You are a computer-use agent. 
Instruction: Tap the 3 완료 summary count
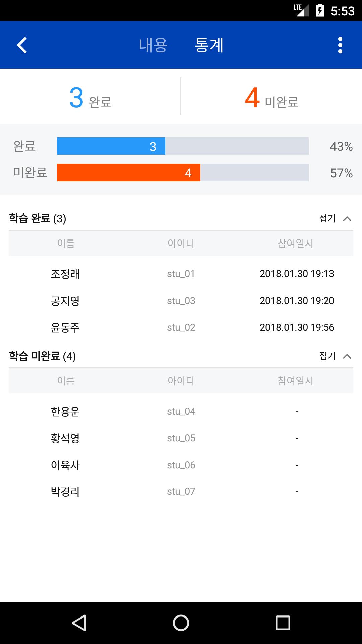(x=90, y=98)
